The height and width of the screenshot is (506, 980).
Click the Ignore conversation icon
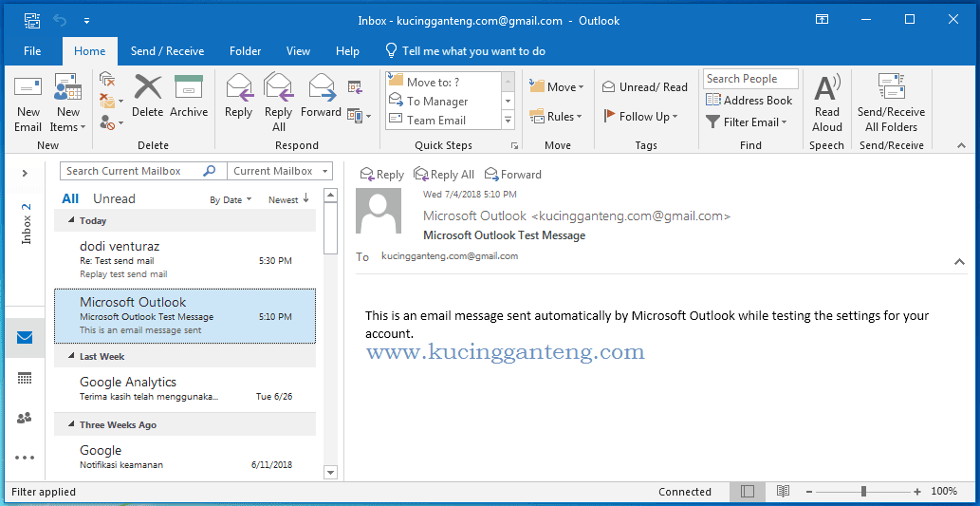click(107, 79)
